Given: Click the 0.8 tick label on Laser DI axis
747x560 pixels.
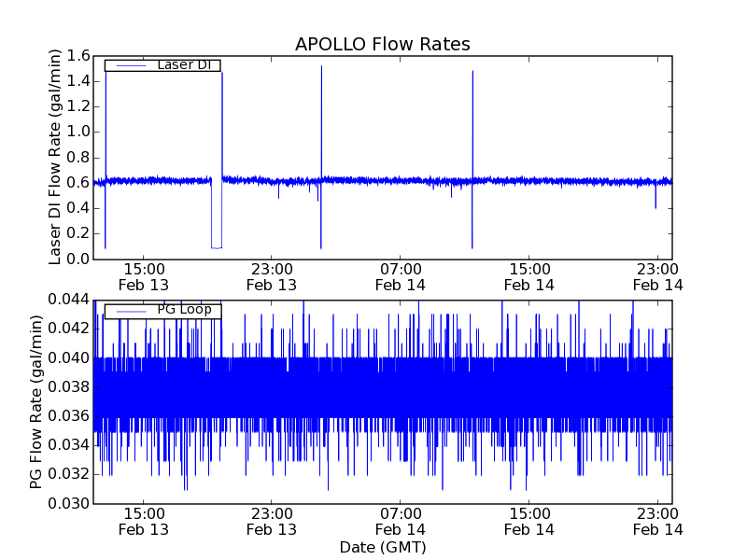Looking at the screenshot, I should (78, 158).
